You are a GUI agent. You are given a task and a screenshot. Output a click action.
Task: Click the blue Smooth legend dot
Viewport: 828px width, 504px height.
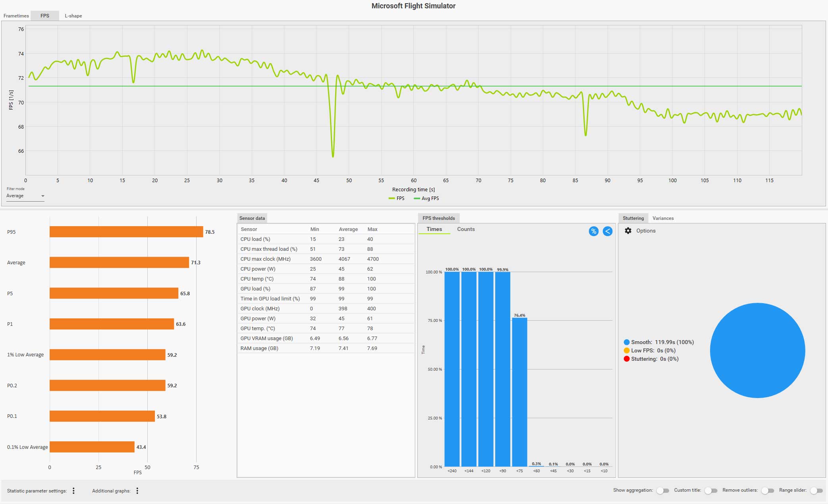click(x=627, y=342)
